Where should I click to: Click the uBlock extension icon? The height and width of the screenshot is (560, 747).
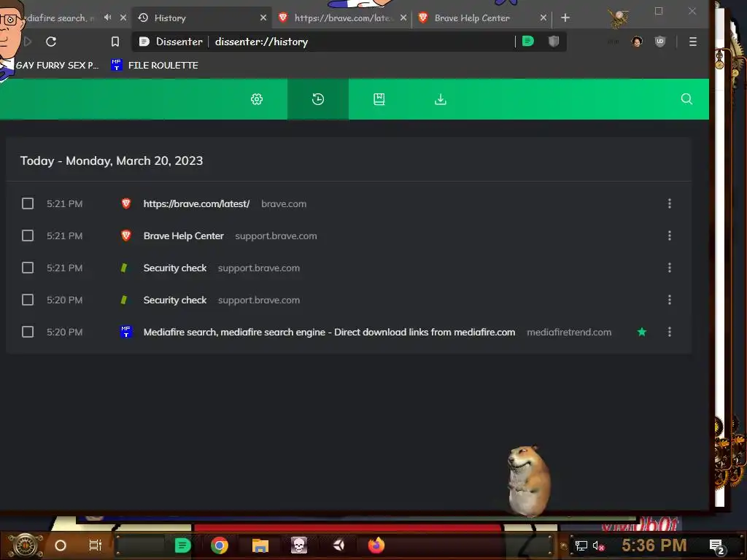[659, 42]
